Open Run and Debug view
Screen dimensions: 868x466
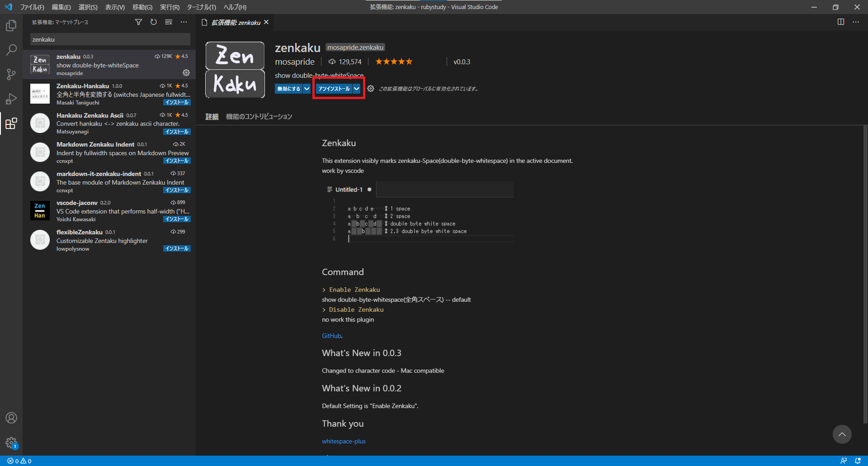pyautogui.click(x=11, y=99)
